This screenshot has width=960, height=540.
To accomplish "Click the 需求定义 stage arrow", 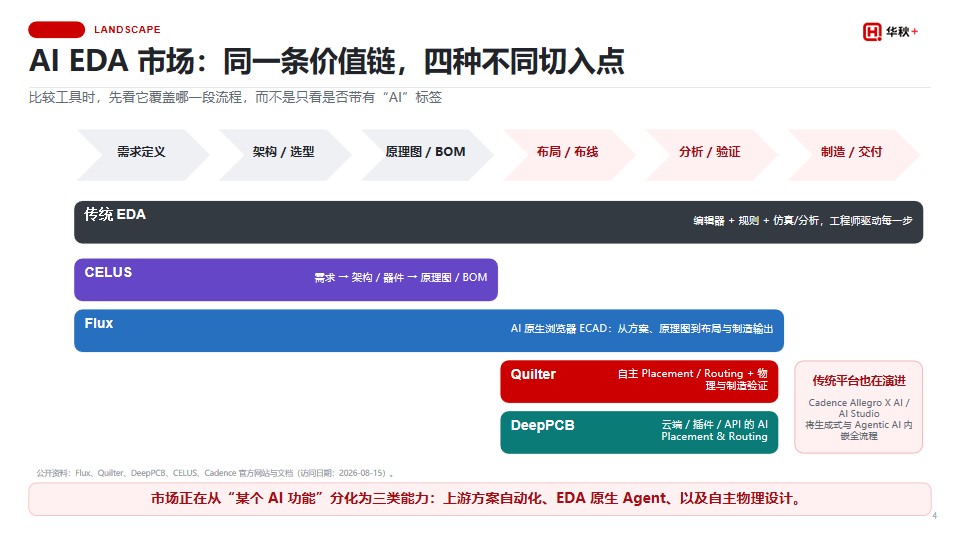I will [142, 154].
